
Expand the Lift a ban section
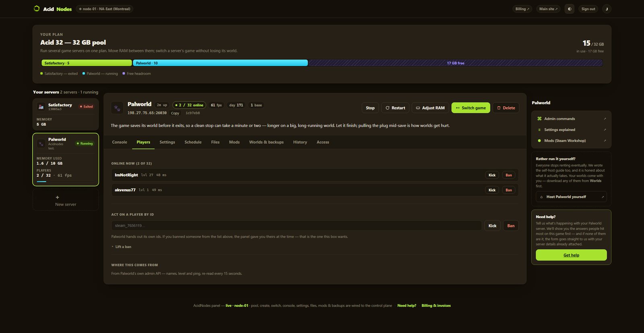click(x=122, y=247)
